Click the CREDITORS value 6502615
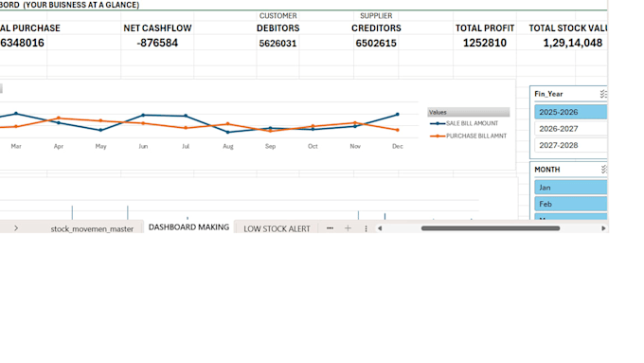This screenshot has height=363, width=644. [376, 44]
